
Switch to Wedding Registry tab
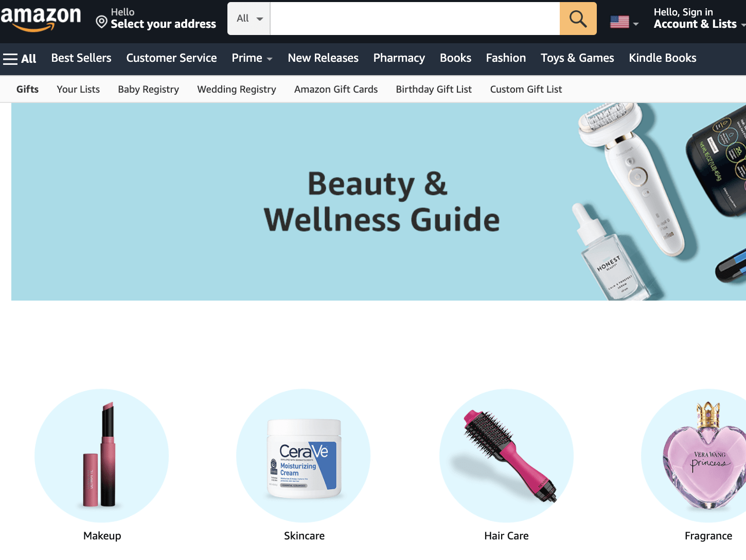pos(237,90)
